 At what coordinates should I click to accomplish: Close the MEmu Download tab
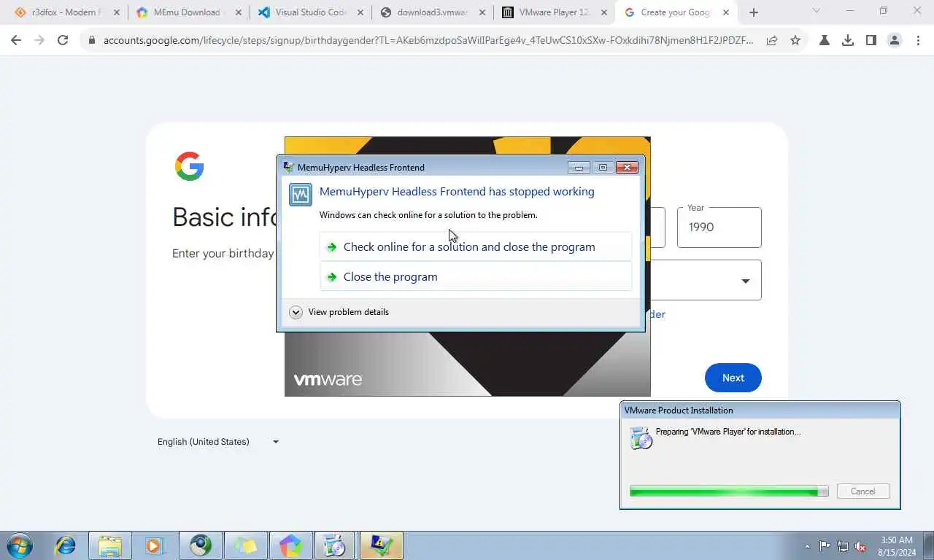tap(239, 12)
